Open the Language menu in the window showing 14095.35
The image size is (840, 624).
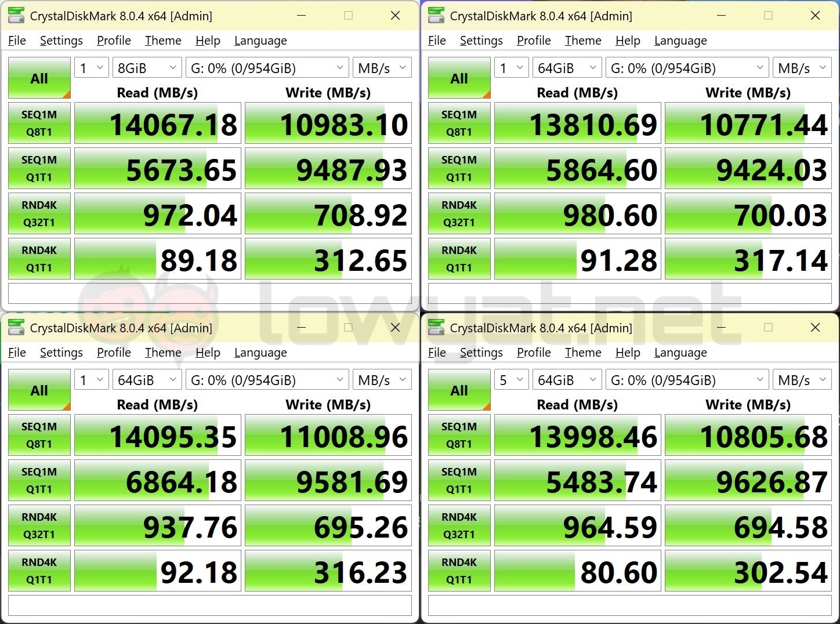[260, 352]
